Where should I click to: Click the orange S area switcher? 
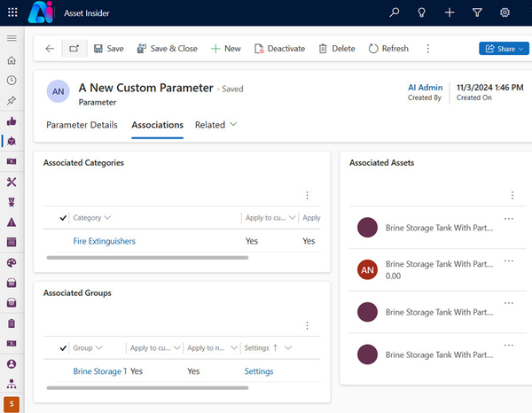pyautogui.click(x=12, y=404)
